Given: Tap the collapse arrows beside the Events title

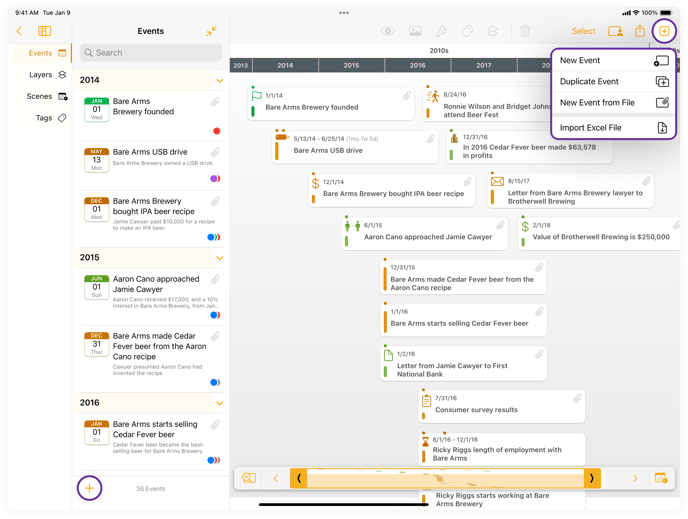Looking at the screenshot, I should 212,31.
